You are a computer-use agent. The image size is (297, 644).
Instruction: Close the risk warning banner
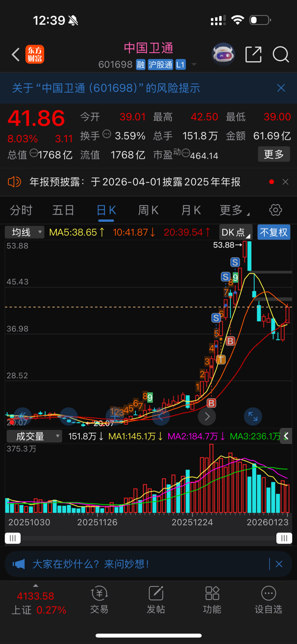pos(281,88)
